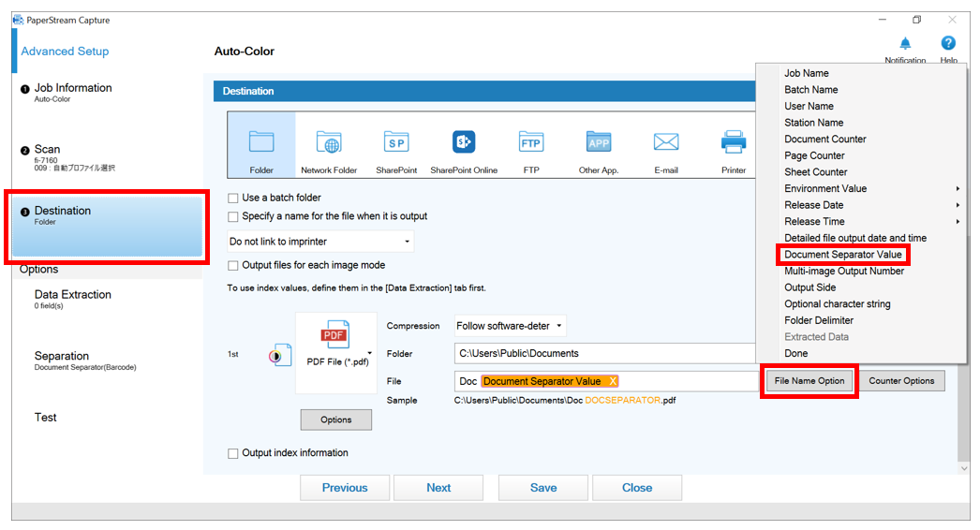This screenshot has width=980, height=530.
Task: Click Done in the file name menu
Action: point(795,353)
